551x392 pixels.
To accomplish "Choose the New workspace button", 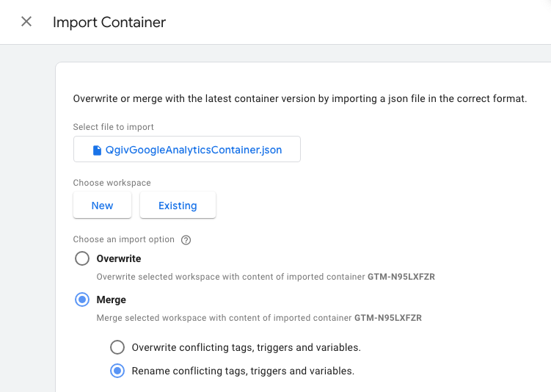I will click(x=102, y=205).
